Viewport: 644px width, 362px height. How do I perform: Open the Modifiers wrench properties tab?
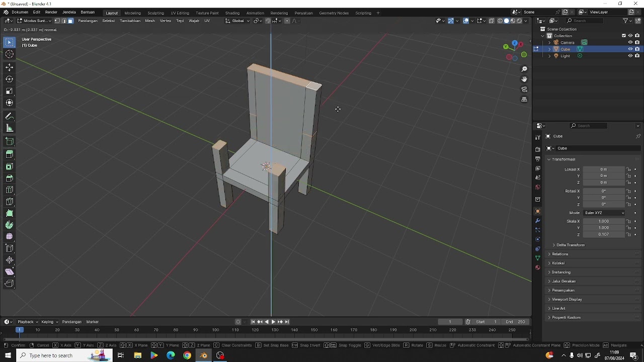538,221
